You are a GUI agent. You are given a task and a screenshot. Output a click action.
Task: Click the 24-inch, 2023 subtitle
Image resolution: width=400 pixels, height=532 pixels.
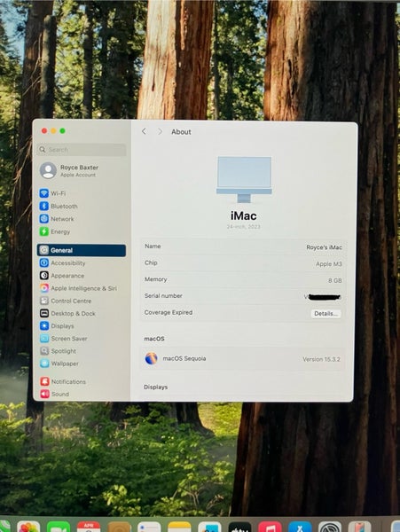tap(244, 226)
